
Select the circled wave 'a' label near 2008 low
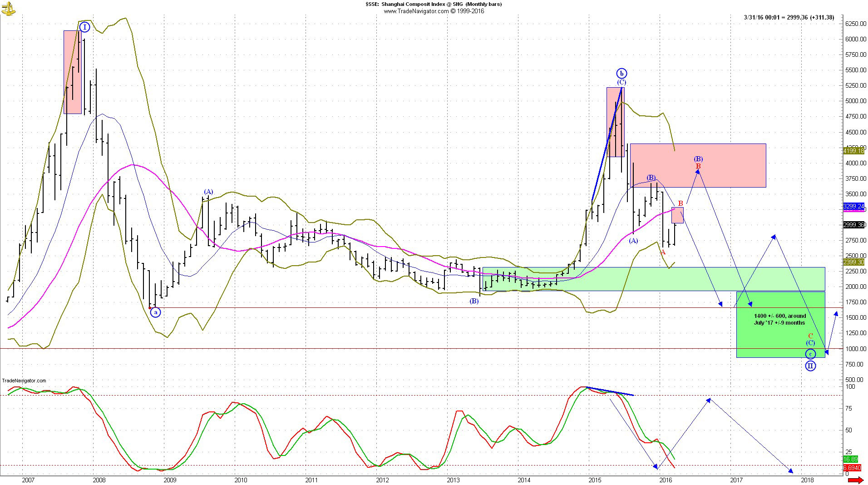tap(155, 312)
